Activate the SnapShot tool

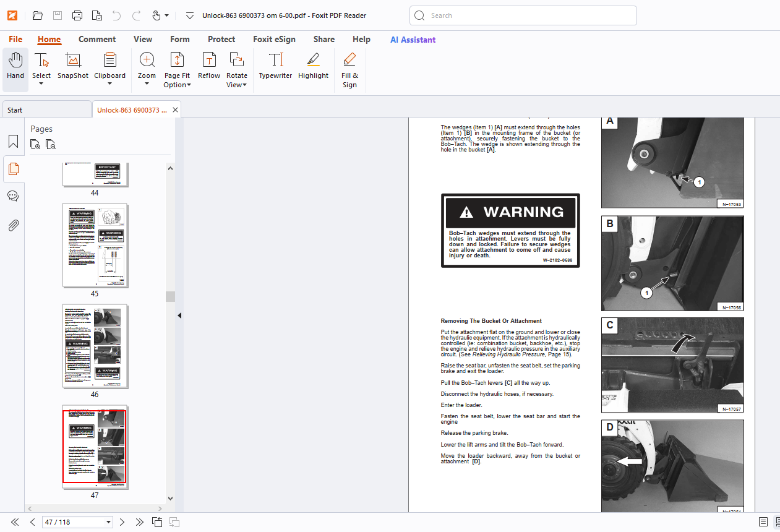pos(73,67)
